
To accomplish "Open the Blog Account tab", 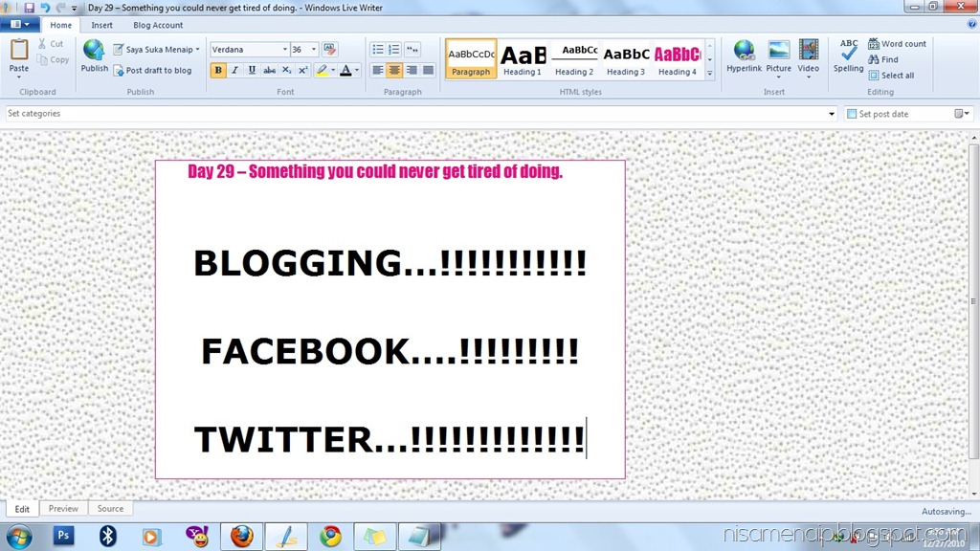I will [158, 25].
